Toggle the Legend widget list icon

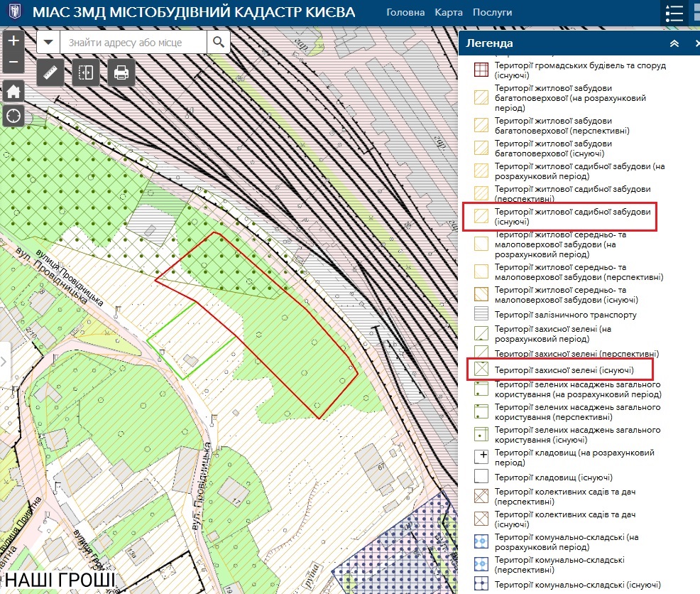click(674, 13)
